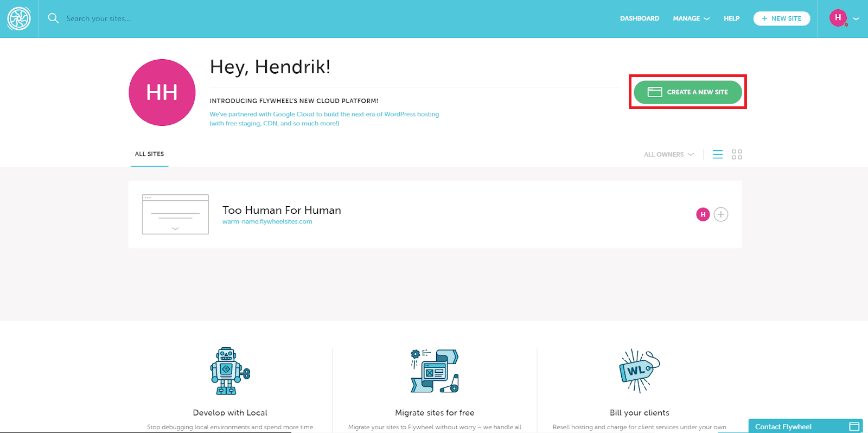The height and width of the screenshot is (433, 868).
Task: Open the Dashboard menu item
Action: 640,18
